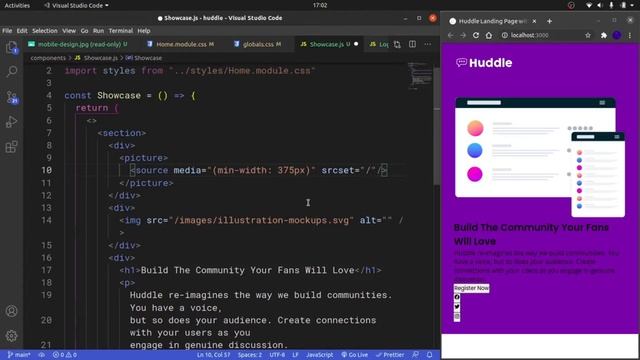Image resolution: width=640 pixels, height=360 pixels.
Task: Open the Selection menu
Action: (44, 31)
